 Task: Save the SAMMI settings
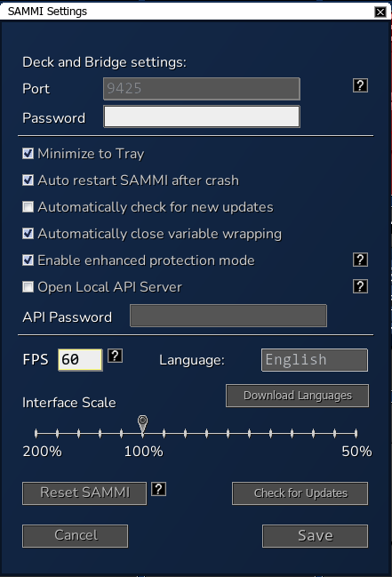tap(315, 536)
